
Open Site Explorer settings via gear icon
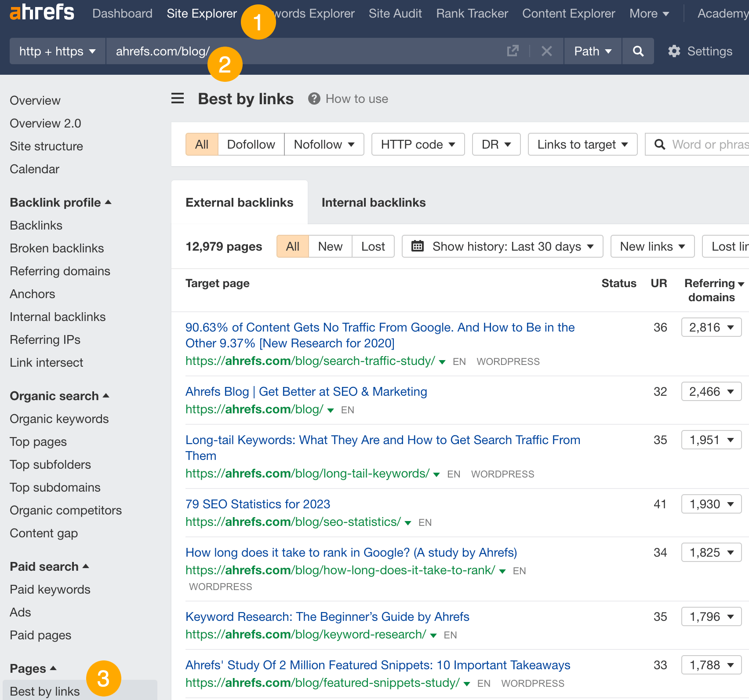pos(675,51)
